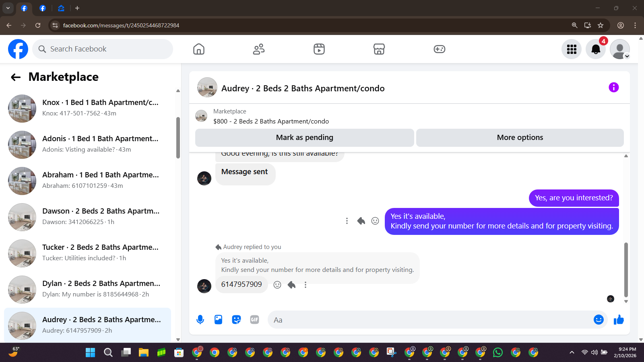Open the $800 listing thumbnail under Marketplace
Image resolution: width=644 pixels, height=362 pixels.
(201, 116)
